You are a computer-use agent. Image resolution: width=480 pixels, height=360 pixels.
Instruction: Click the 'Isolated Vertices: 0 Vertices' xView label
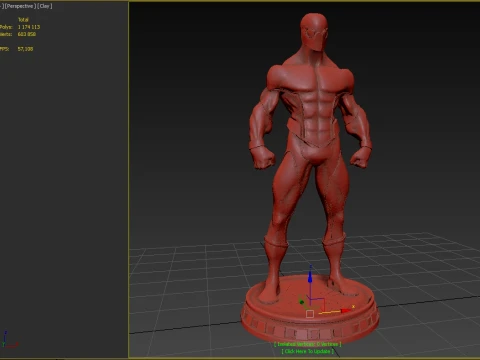click(307, 344)
